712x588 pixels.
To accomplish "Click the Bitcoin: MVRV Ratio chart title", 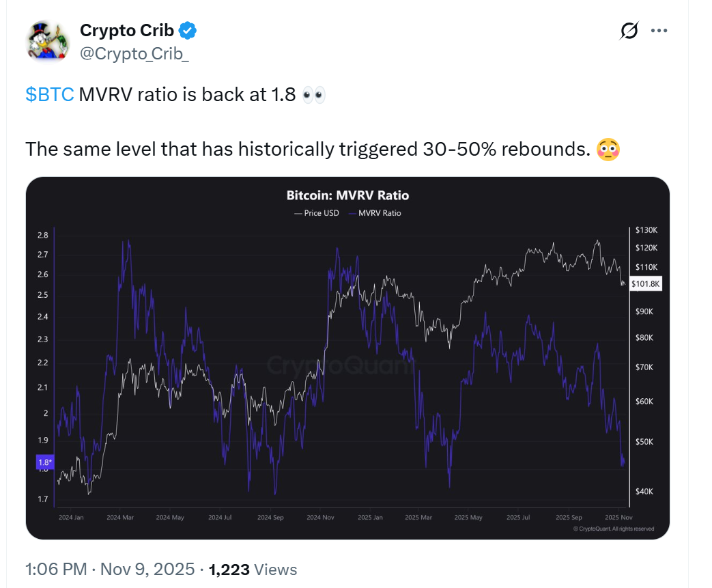I will [347, 195].
